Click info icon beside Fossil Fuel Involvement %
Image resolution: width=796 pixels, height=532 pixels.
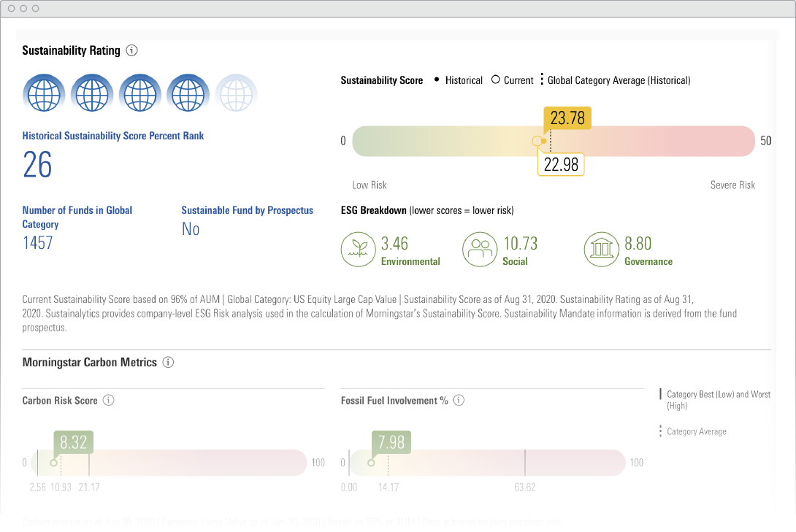[459, 400]
